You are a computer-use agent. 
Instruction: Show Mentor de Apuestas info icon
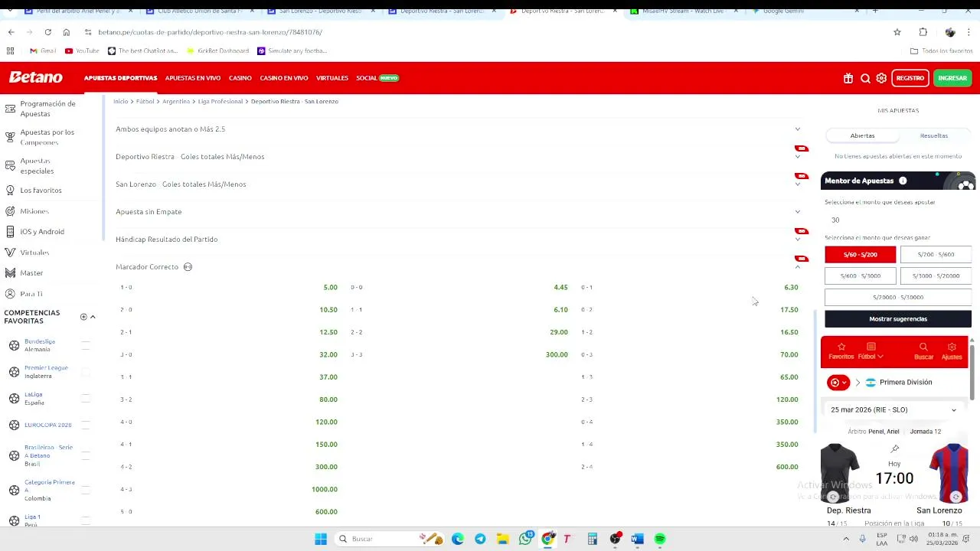(903, 181)
